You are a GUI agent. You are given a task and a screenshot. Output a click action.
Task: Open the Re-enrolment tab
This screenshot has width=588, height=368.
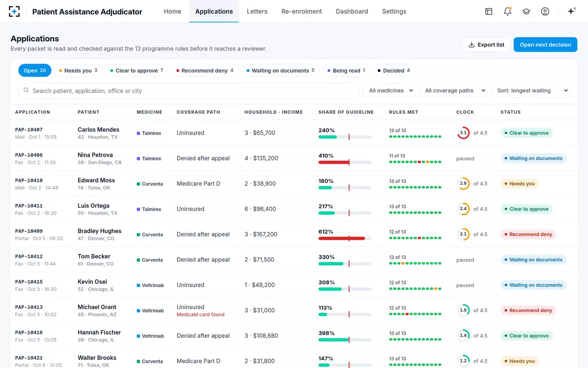(301, 11)
